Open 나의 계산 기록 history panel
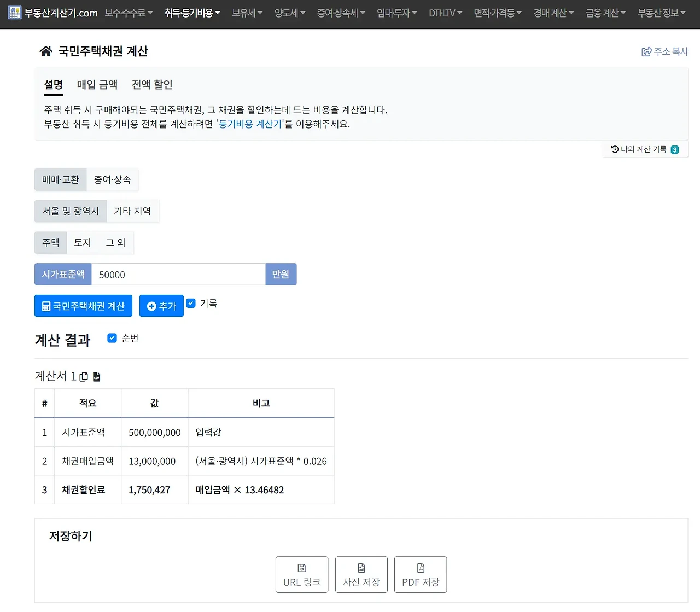Image resolution: width=700 pixels, height=612 pixels. pyautogui.click(x=645, y=149)
